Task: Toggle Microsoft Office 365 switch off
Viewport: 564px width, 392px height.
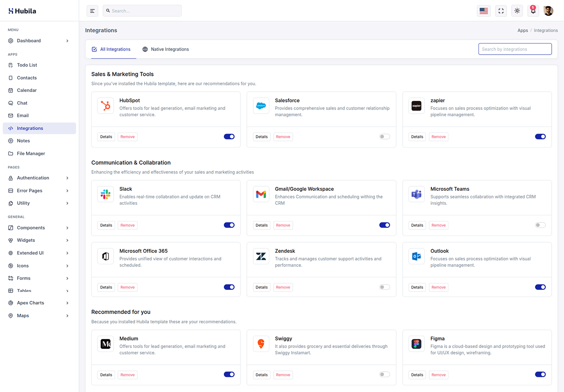Action: click(229, 287)
